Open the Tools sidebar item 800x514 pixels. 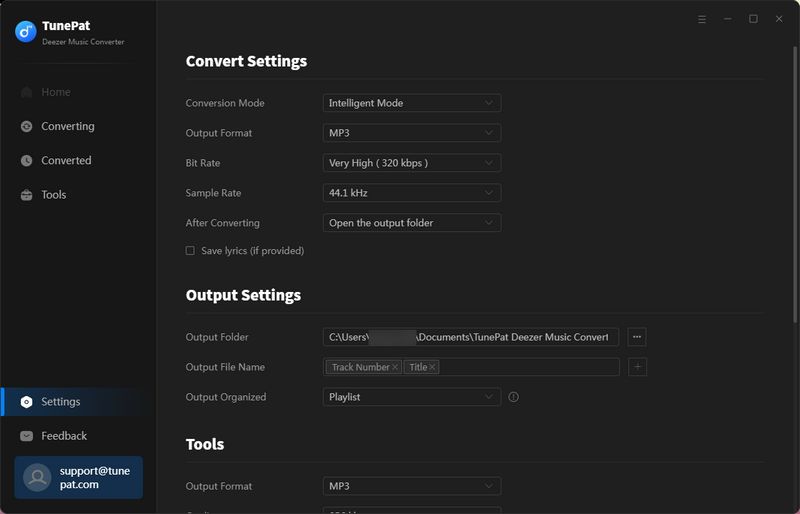click(53, 195)
